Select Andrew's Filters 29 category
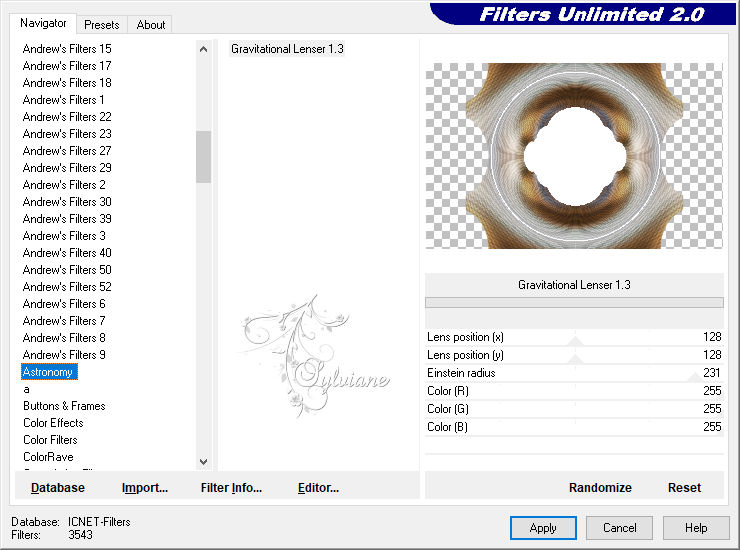This screenshot has width=740, height=550. (67, 168)
